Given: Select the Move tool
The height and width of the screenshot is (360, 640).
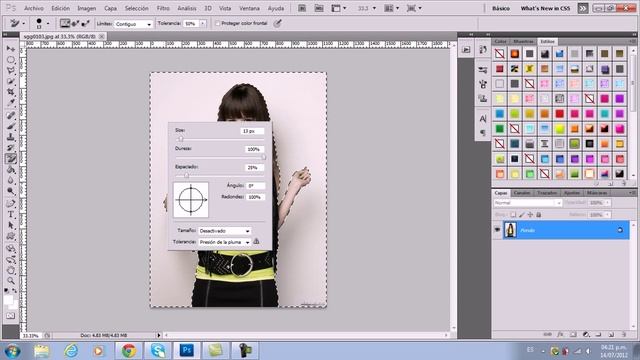Looking at the screenshot, I should [11, 49].
